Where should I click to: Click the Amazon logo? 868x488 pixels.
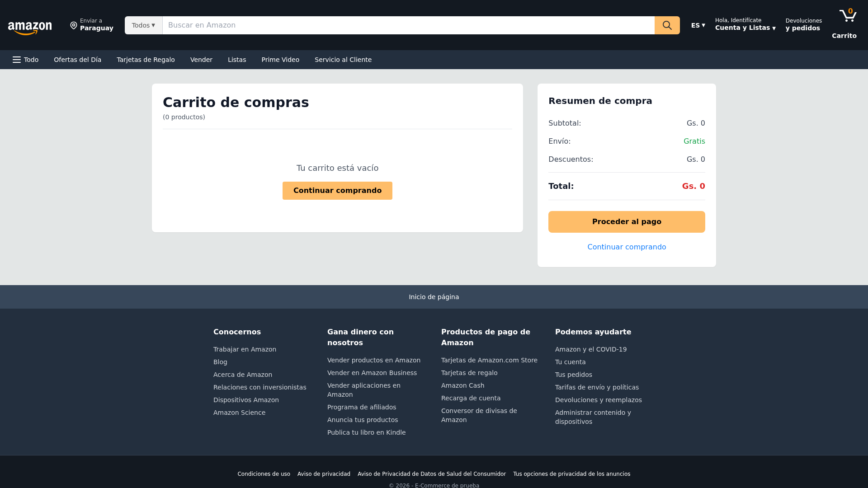point(30,28)
